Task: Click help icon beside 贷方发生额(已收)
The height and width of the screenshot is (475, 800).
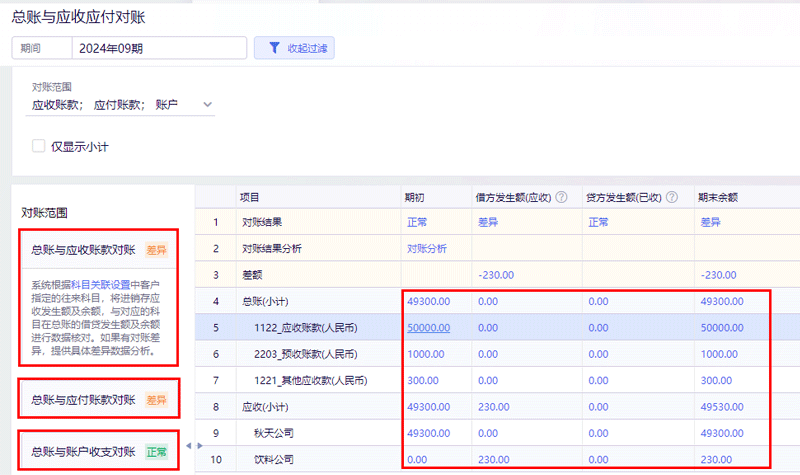Action: (x=672, y=197)
